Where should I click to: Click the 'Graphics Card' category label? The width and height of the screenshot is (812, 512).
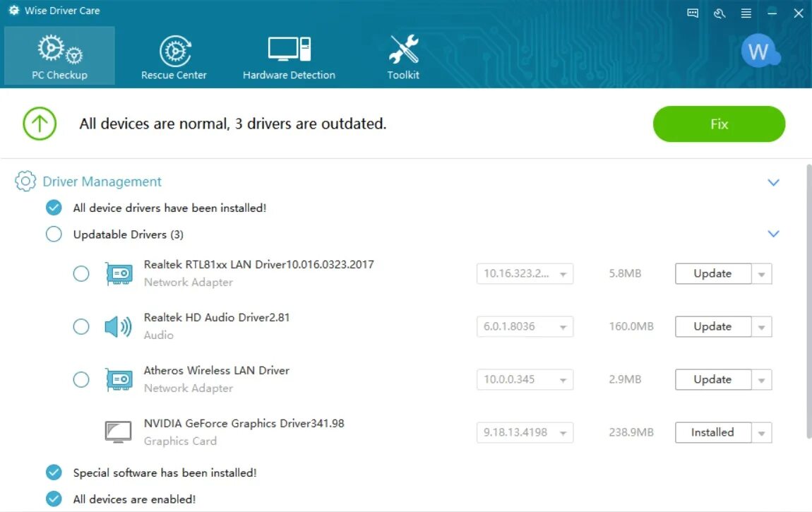(x=180, y=441)
